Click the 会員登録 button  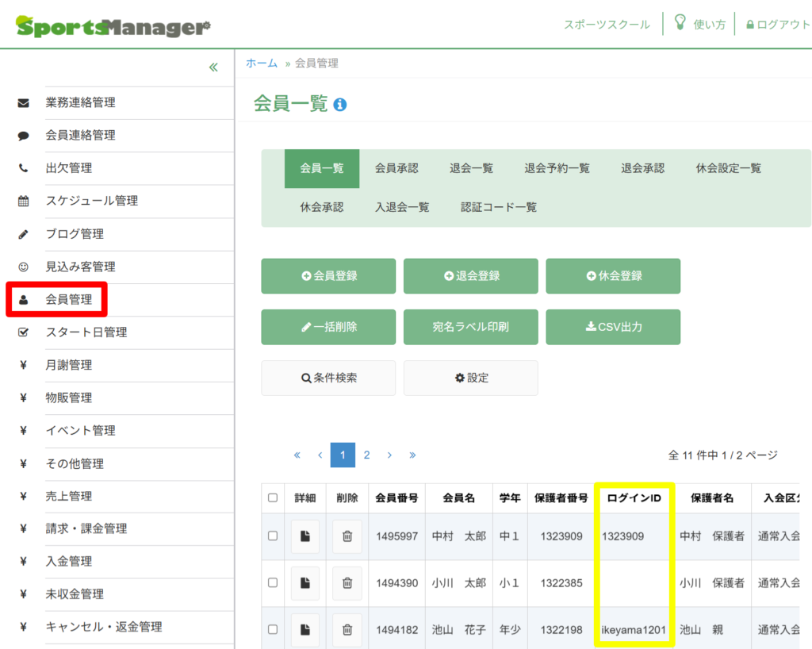[x=328, y=276]
